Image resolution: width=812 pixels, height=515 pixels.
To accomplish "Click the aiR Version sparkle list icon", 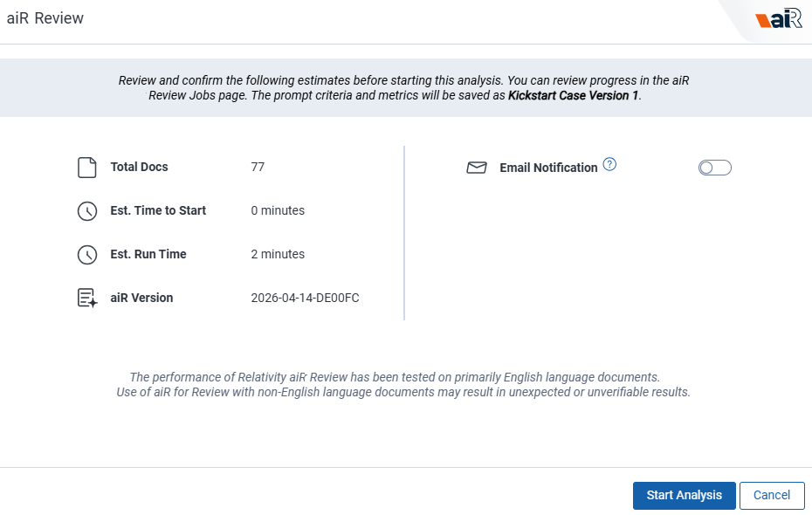I will pyautogui.click(x=87, y=299).
